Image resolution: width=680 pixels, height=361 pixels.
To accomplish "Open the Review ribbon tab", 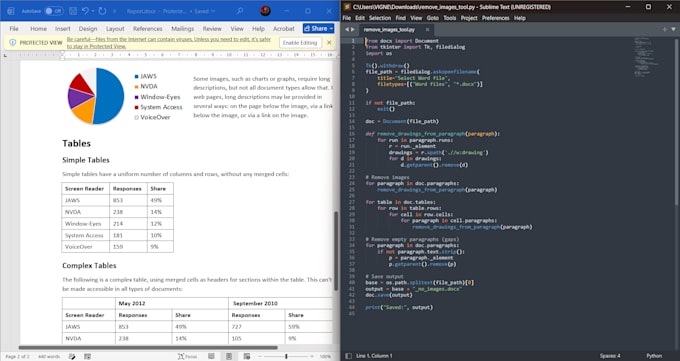I will [212, 29].
